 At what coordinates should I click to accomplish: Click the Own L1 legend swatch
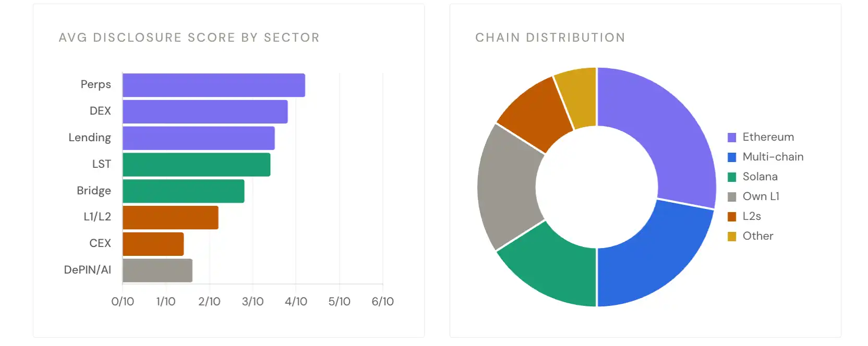pos(732,197)
